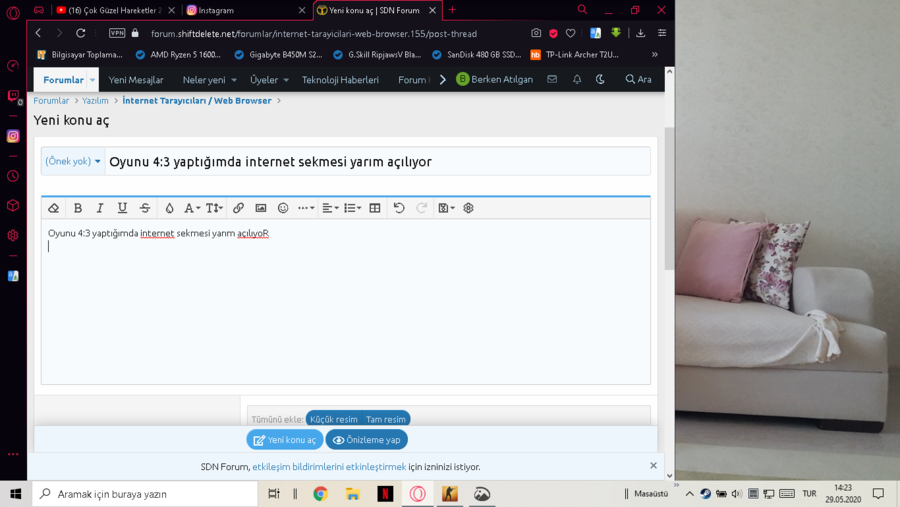
Task: Click the eraser remove-formatting icon
Action: (53, 208)
